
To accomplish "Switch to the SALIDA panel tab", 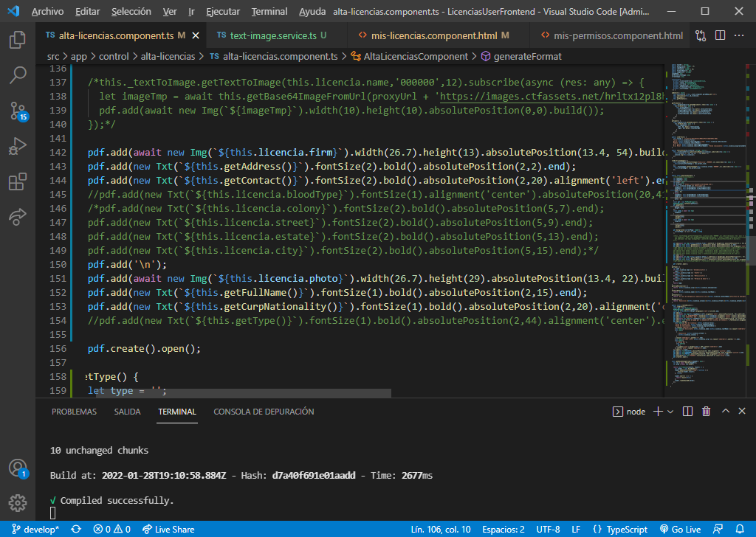I will [x=127, y=412].
